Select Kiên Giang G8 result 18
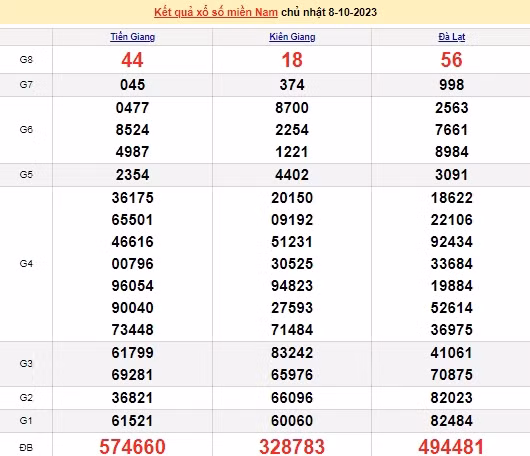This screenshot has width=530, height=456. (x=292, y=60)
